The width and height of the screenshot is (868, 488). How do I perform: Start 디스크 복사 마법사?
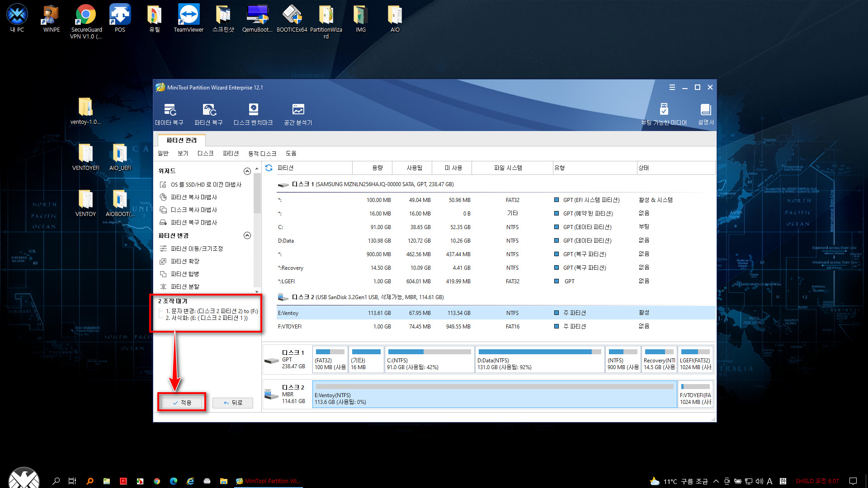(189, 210)
